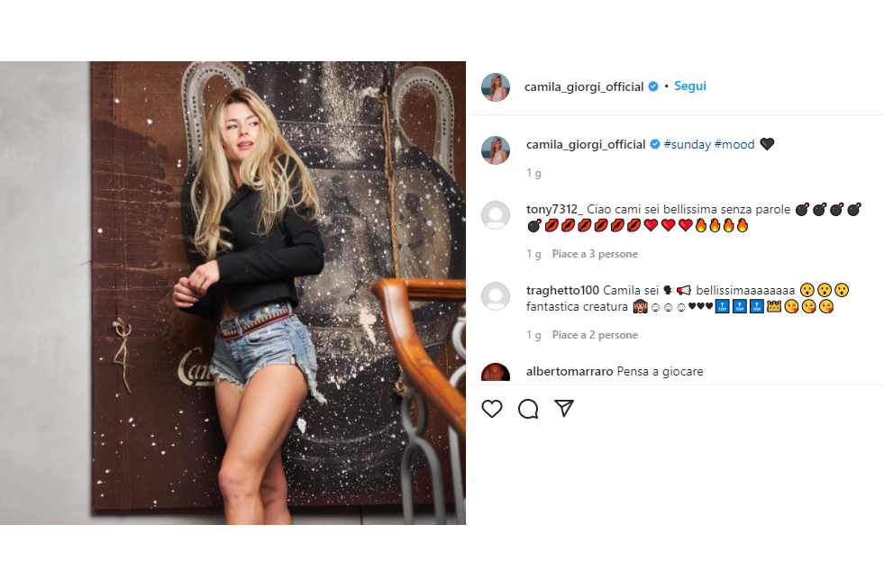The width and height of the screenshot is (884, 588).
Task: Like the post with the heart icon
Action: [x=492, y=408]
